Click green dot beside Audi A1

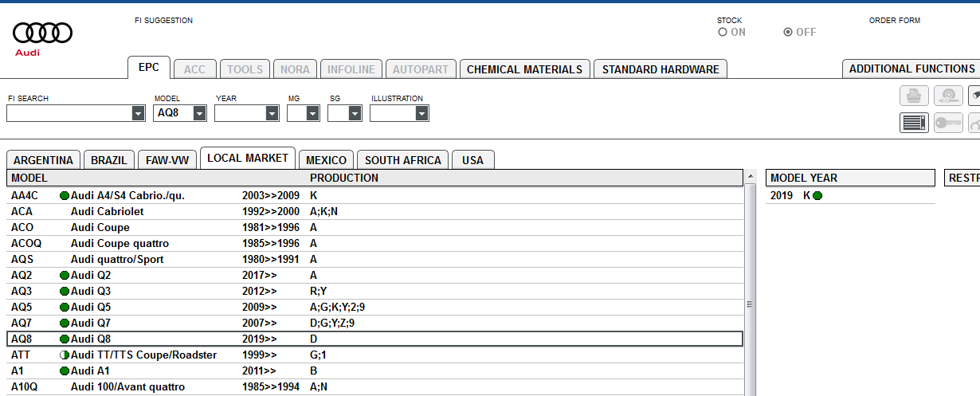click(65, 371)
